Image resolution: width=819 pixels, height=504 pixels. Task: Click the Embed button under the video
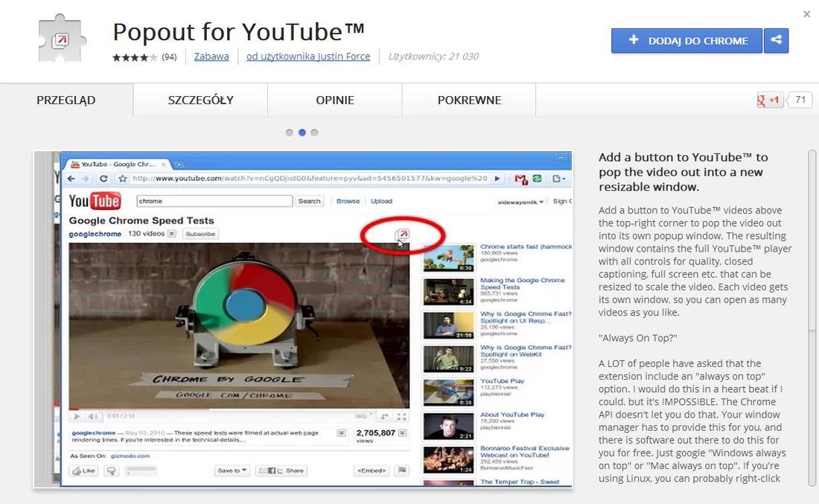[372, 470]
